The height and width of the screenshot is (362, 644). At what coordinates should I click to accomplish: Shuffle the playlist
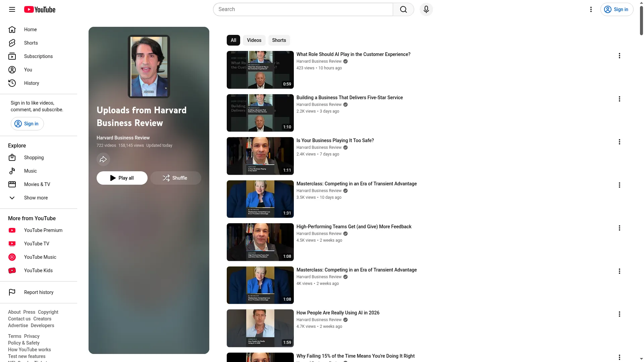click(x=176, y=178)
